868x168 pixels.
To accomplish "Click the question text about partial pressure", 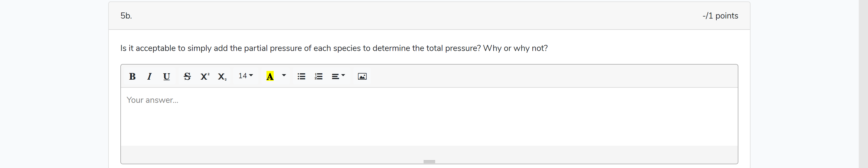I will tap(334, 48).
